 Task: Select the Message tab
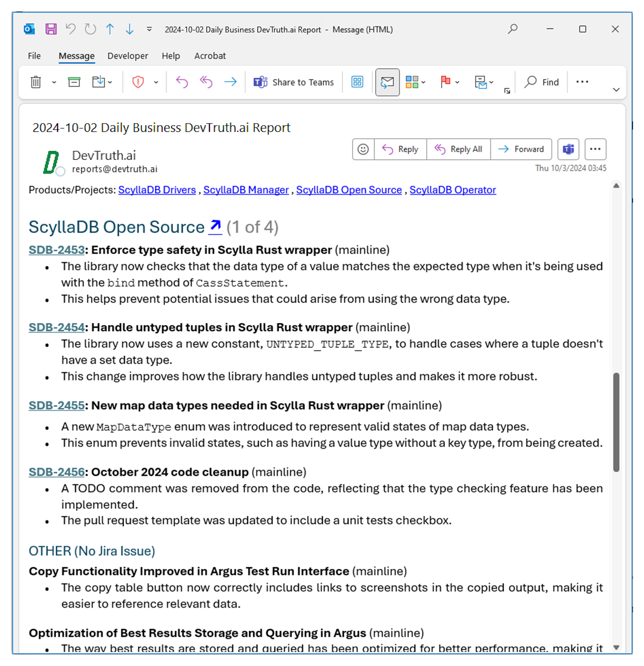pos(76,56)
